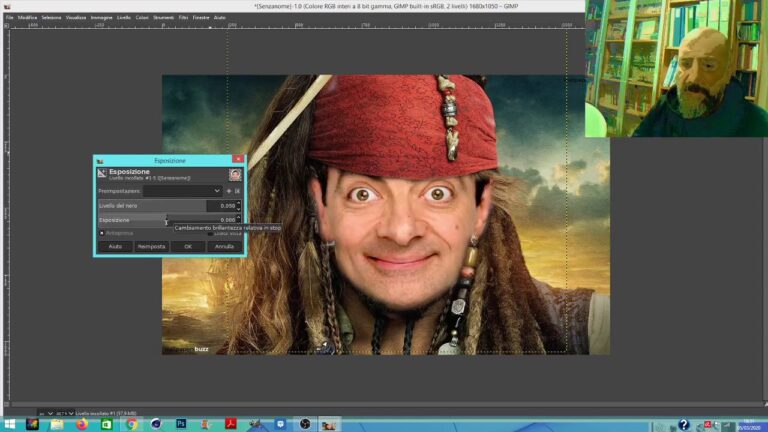Screen dimensions: 768x432
Task: Increase Livello del nero value with up arrow
Action: (239, 203)
